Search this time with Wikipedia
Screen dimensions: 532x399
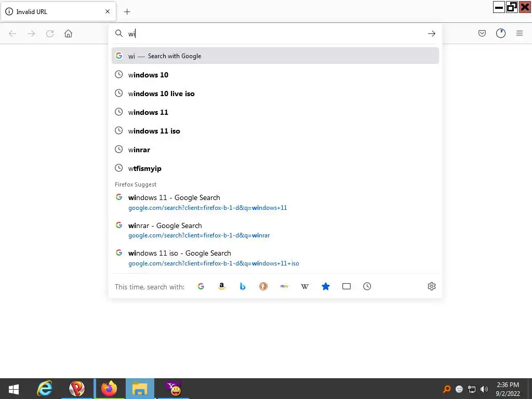tap(305, 286)
